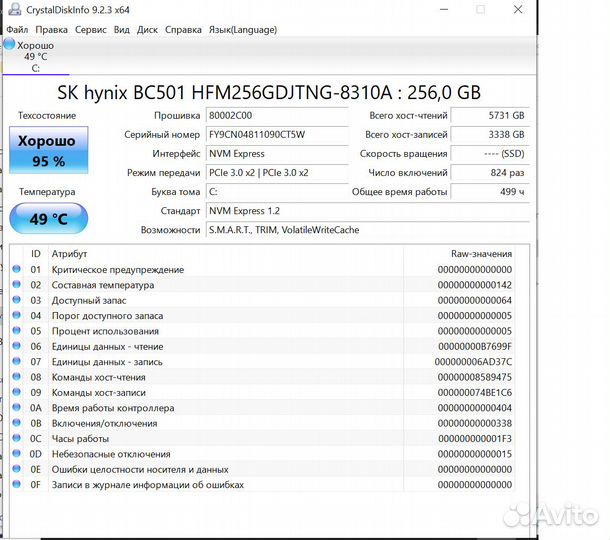Click status dot for 0A Время работы контроллера
This screenshot has height=540, width=610.
pos(16,407)
